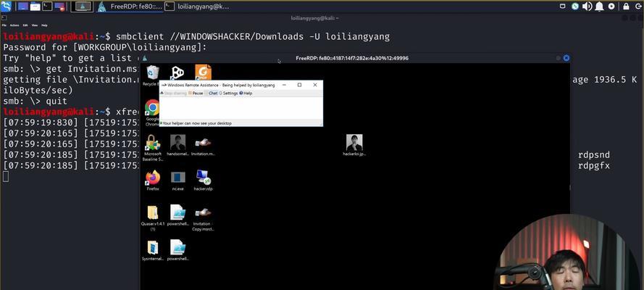This screenshot has width=644, height=290.
Task: Open the terminal Actions menu
Action: (x=14, y=25)
